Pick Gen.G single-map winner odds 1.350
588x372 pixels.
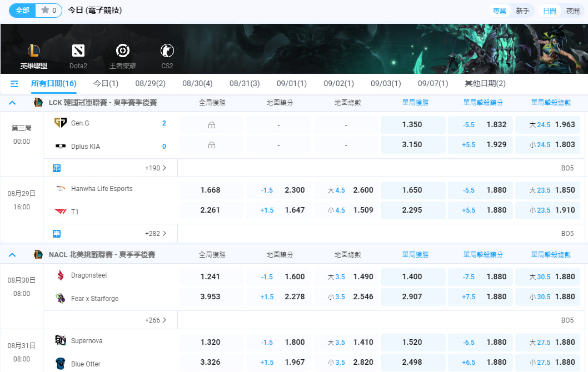pos(412,125)
